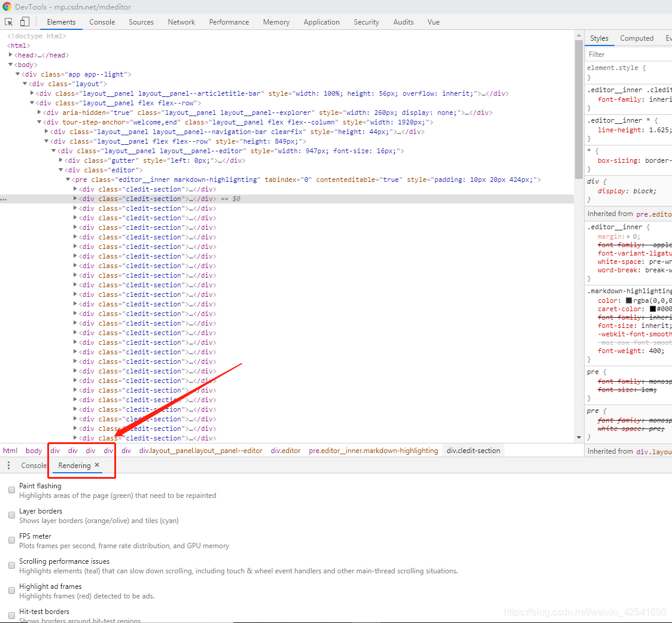This screenshot has width=672, height=623.
Task: Collapse the div class editor node
Action: (61, 170)
